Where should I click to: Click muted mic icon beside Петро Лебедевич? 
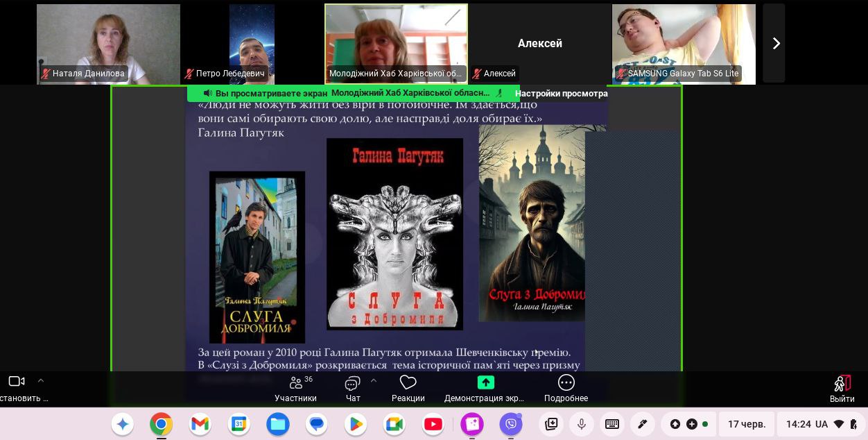pos(189,74)
